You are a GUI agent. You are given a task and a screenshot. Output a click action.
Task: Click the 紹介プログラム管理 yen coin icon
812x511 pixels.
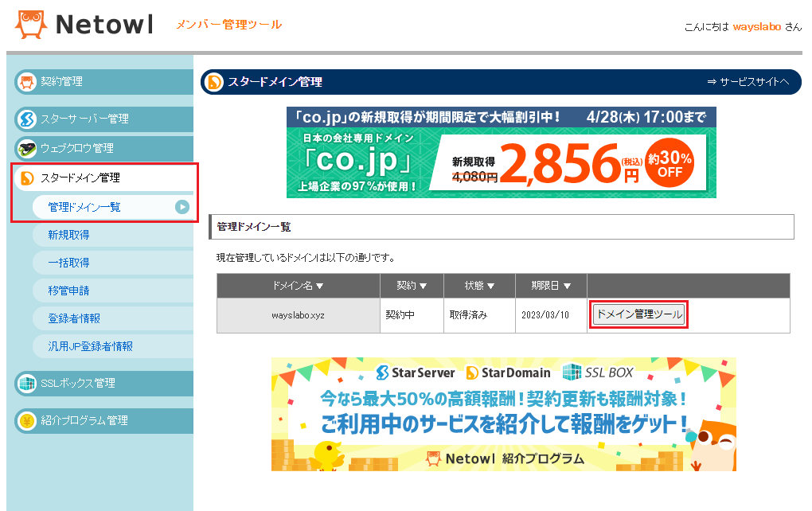pyautogui.click(x=27, y=421)
